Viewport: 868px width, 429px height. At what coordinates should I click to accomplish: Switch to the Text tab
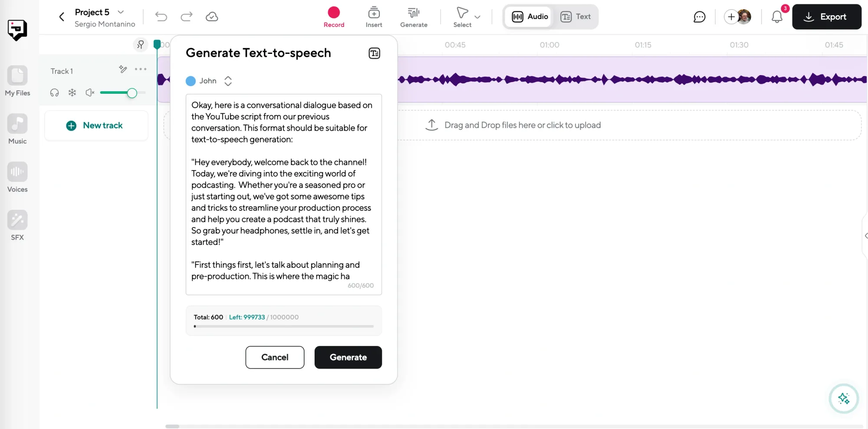[x=575, y=17]
